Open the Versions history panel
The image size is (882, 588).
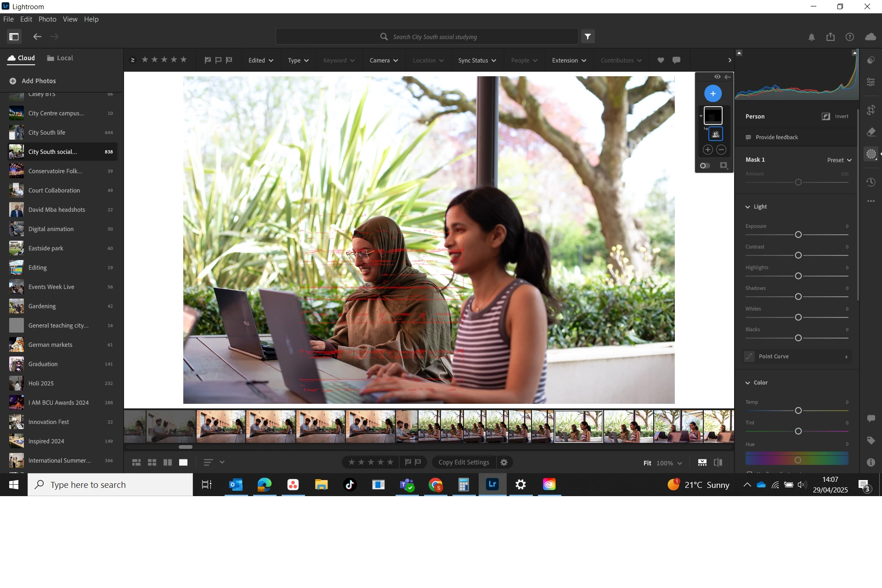(x=871, y=182)
